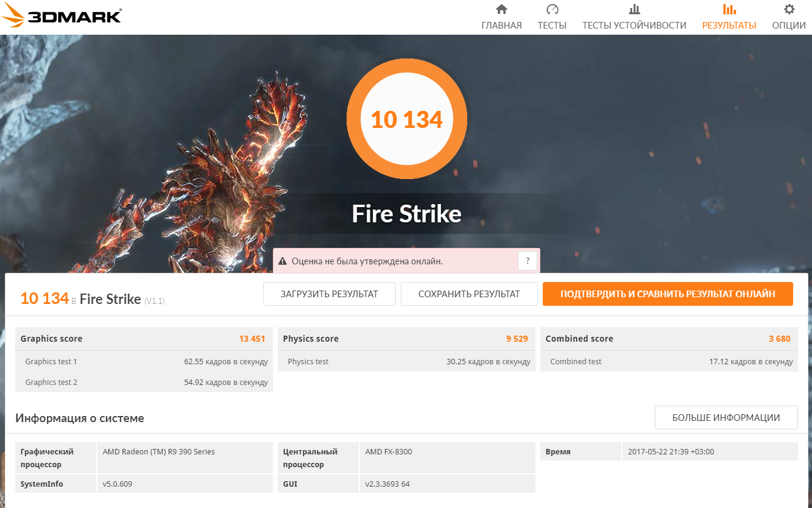Image resolution: width=812 pixels, height=508 pixels.
Task: Click the Graphics test 2 row
Action: point(144,382)
